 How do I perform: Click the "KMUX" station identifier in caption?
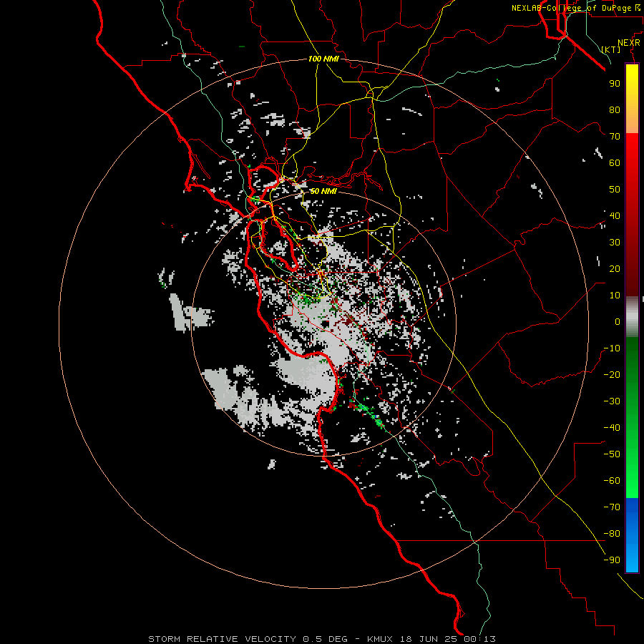380,639
